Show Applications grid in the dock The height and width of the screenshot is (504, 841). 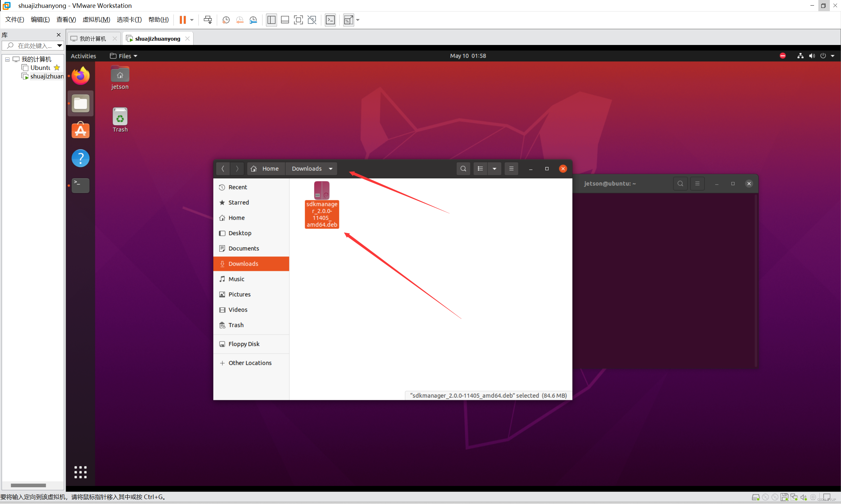(x=80, y=472)
